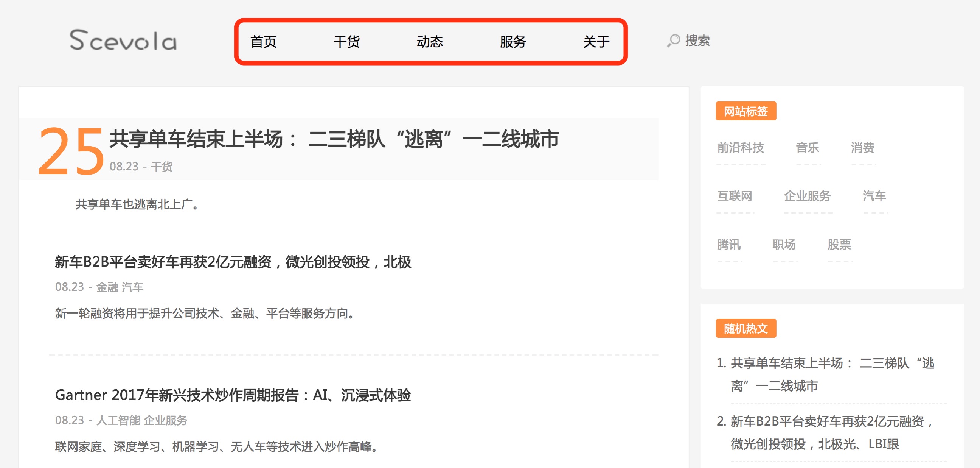Select 动态 in the navigation bar

[x=430, y=42]
